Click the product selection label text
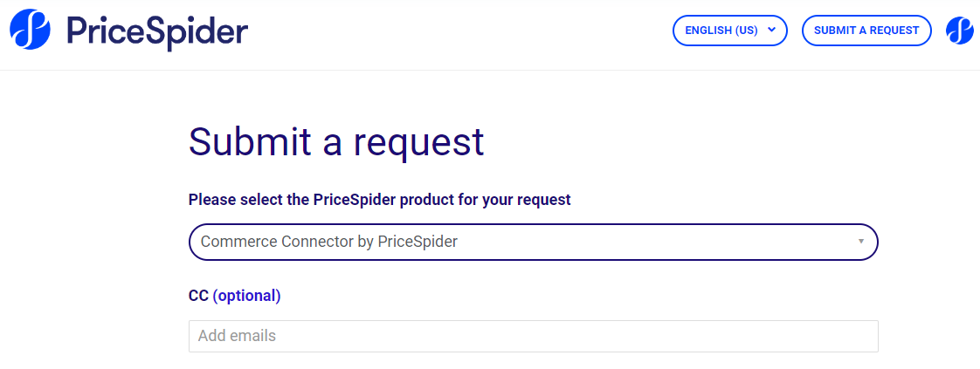This screenshot has height=369, width=980. [379, 200]
